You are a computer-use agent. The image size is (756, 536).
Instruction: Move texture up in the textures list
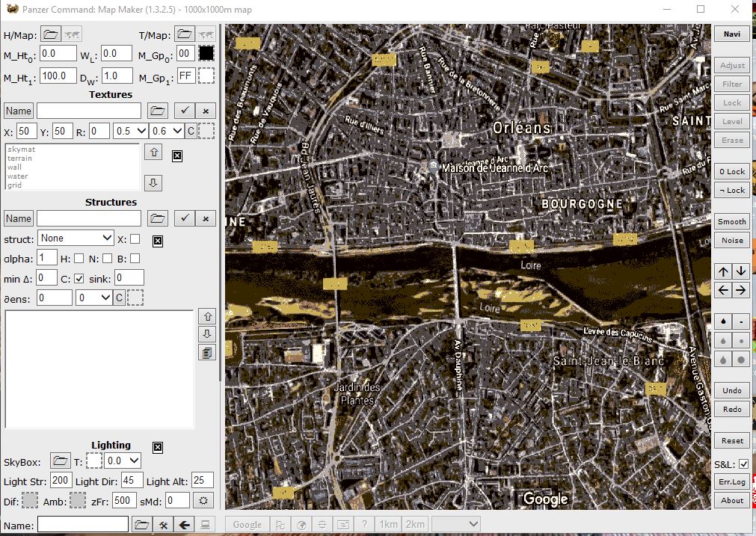click(153, 153)
